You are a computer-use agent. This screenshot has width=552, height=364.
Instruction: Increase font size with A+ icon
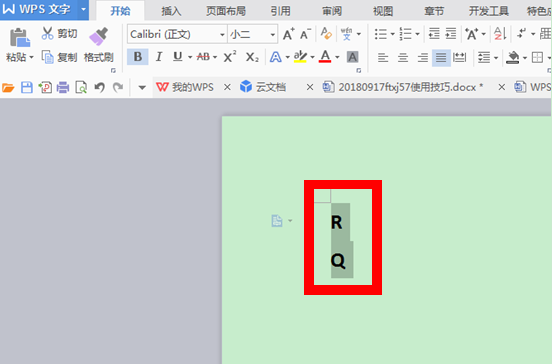pos(289,34)
